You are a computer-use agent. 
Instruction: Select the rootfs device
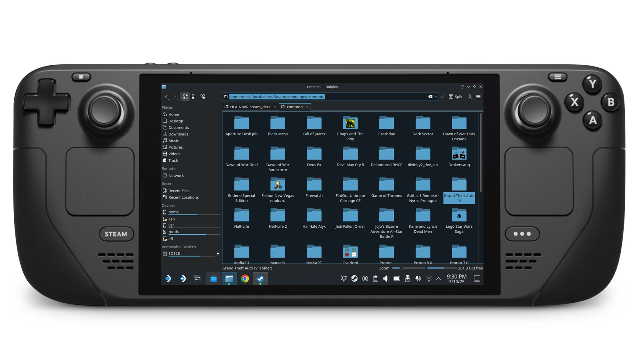191,232
